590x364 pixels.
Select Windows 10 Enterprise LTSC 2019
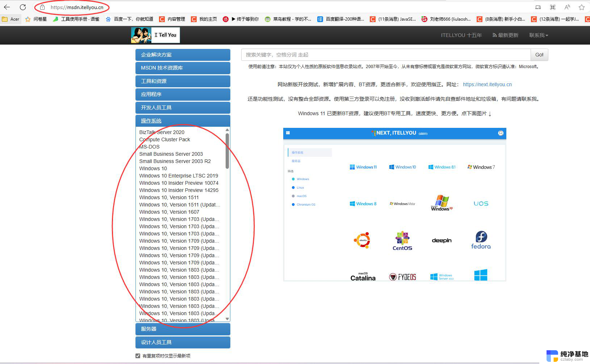(179, 176)
